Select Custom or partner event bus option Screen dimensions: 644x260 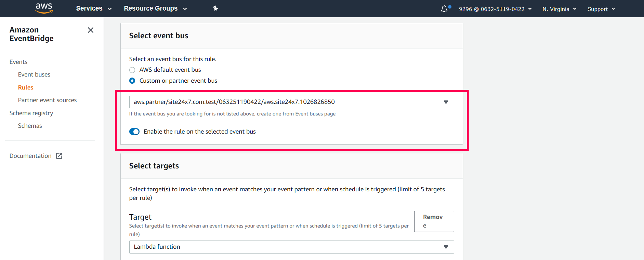132,81
